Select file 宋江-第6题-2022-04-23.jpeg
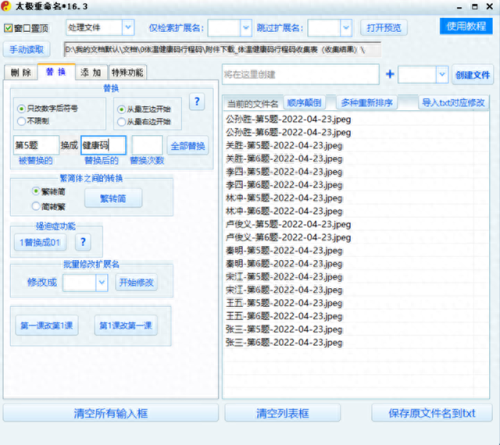The width and height of the screenshot is (500, 445). point(284,290)
